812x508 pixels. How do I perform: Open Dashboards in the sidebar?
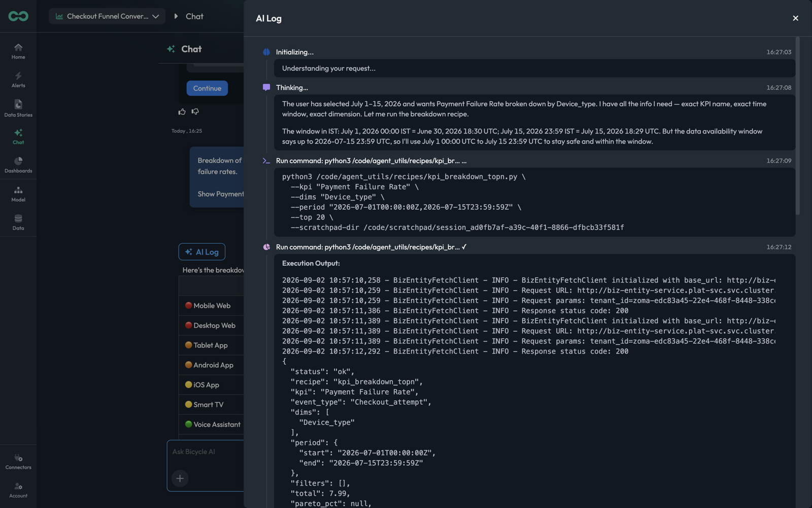18,165
